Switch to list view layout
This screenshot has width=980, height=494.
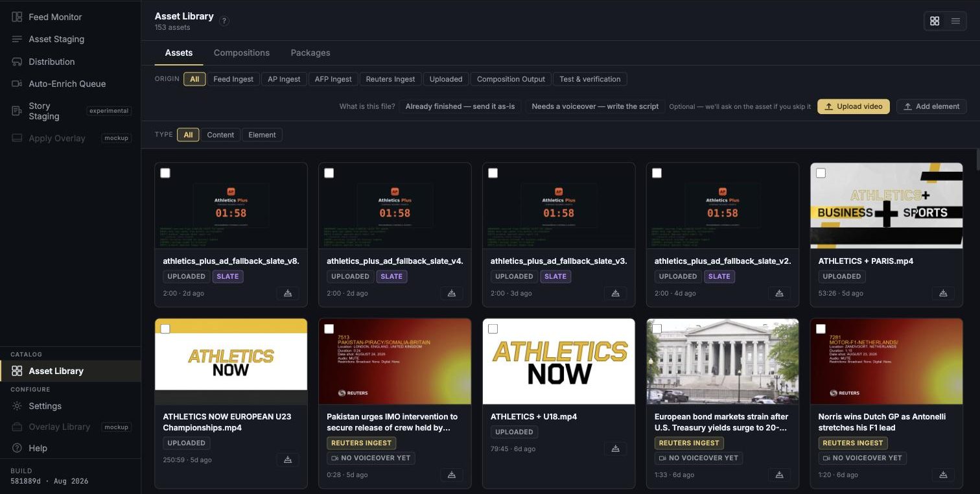pos(955,21)
